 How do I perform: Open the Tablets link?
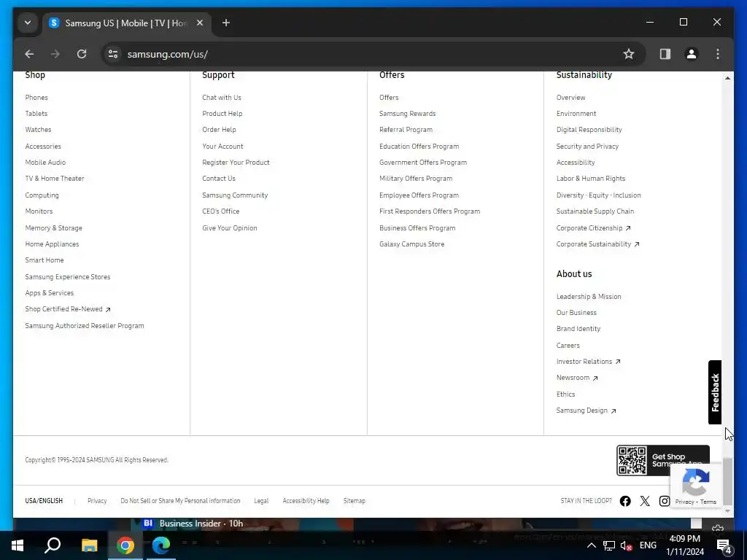click(x=36, y=114)
